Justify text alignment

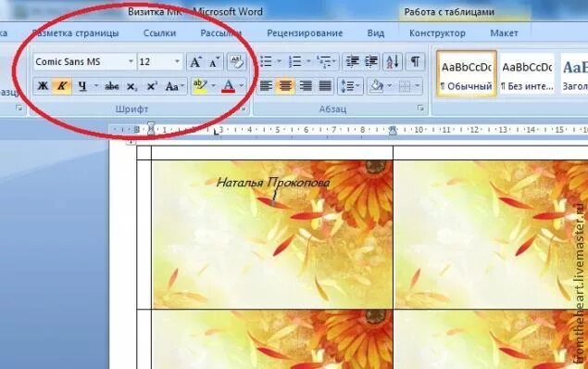pos(325,86)
